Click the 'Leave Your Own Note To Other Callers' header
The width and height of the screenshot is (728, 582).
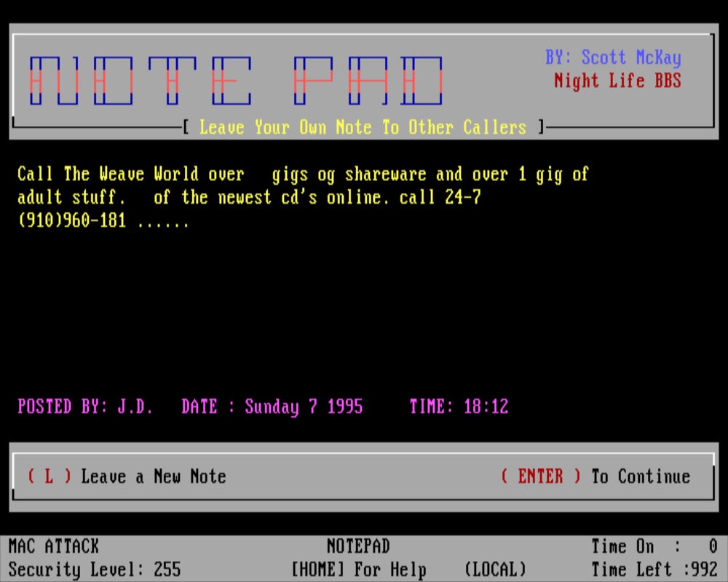[x=362, y=127]
